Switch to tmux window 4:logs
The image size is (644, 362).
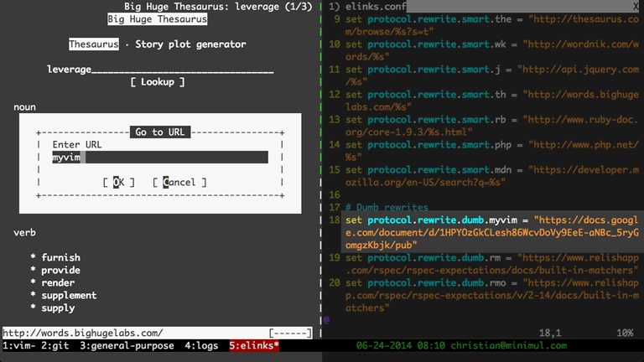(201, 345)
